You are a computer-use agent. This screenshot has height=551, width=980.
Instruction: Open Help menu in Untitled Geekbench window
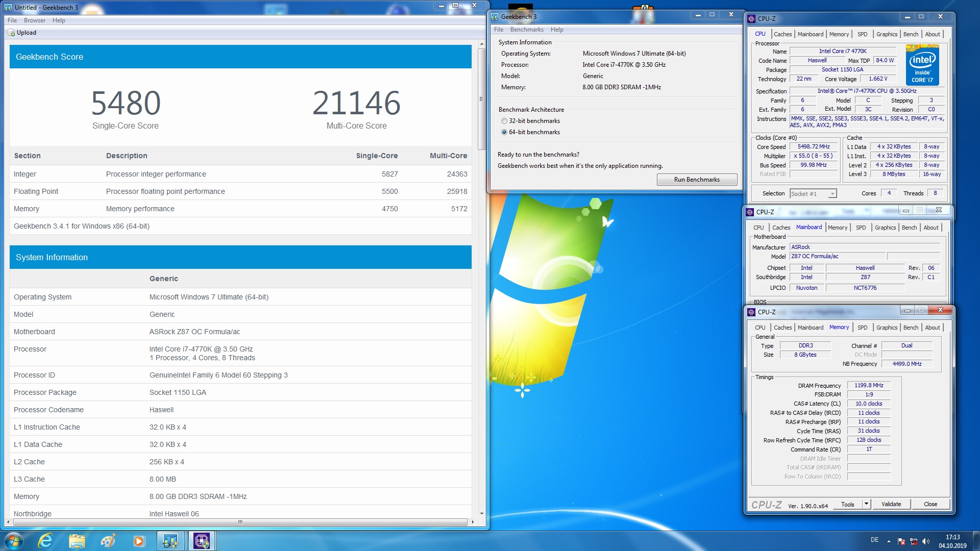click(59, 20)
